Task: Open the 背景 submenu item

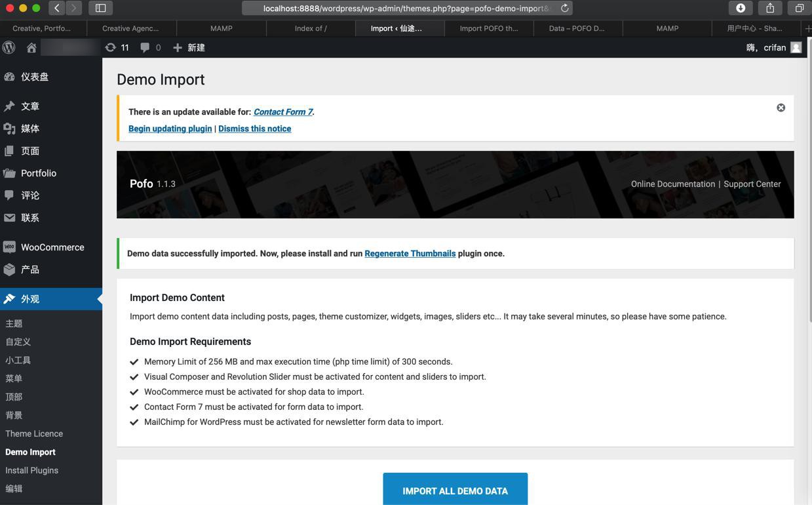Action: coord(14,415)
